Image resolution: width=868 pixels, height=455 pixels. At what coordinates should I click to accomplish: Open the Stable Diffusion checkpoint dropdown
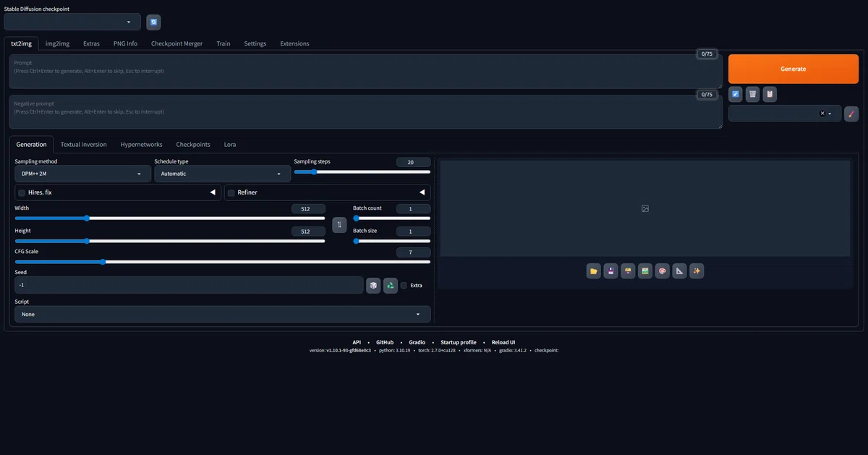pyautogui.click(x=72, y=22)
